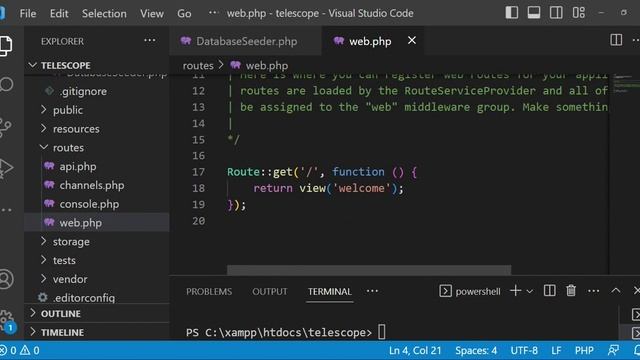Screen dimensions: 640x360
Task: Click routes breadcrumb segment
Action: (198, 65)
